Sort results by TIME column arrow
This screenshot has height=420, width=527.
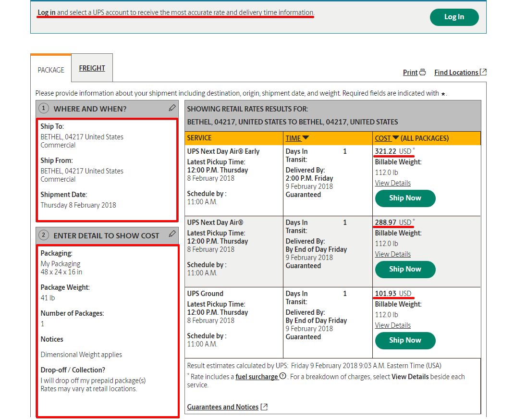(x=306, y=138)
